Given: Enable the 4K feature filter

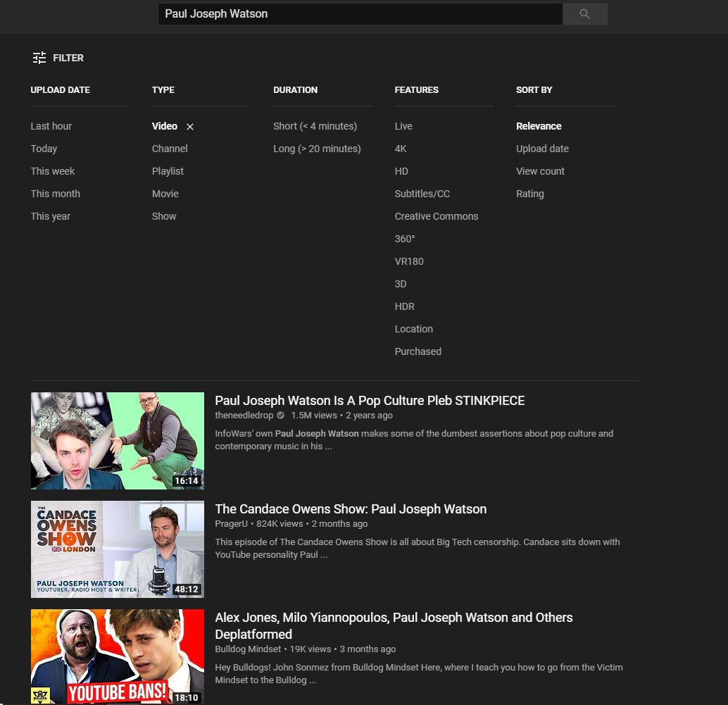Looking at the screenshot, I should (x=400, y=149).
